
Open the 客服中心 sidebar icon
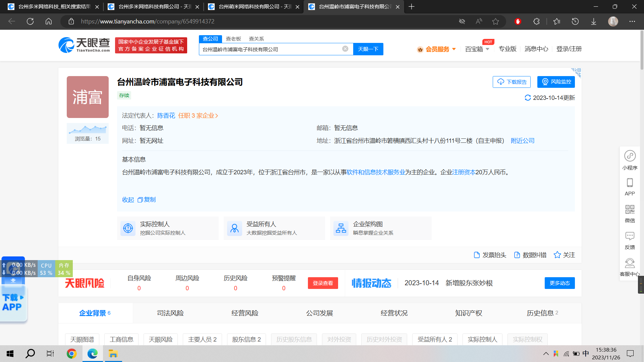pyautogui.click(x=630, y=267)
